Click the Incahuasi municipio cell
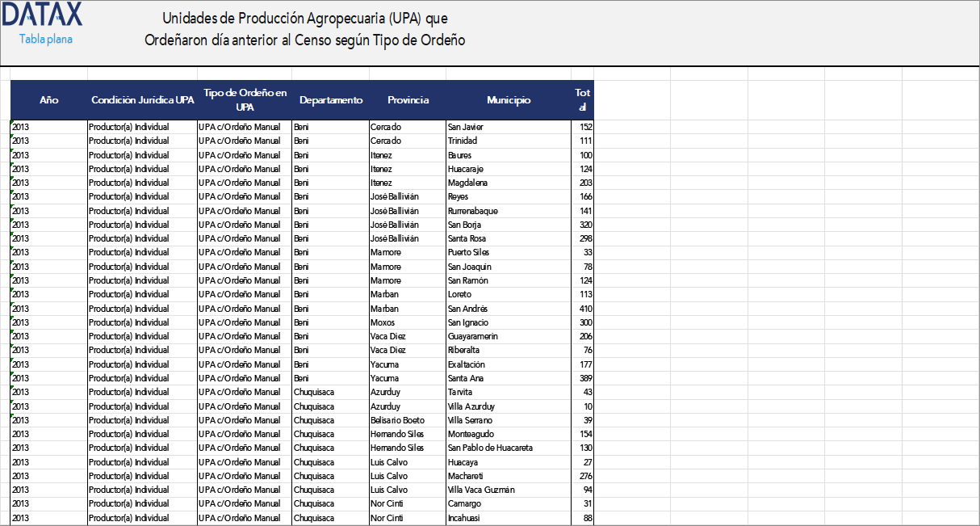 click(464, 518)
